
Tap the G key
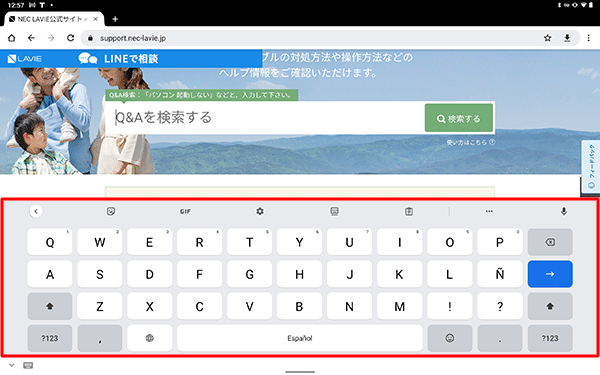click(249, 274)
